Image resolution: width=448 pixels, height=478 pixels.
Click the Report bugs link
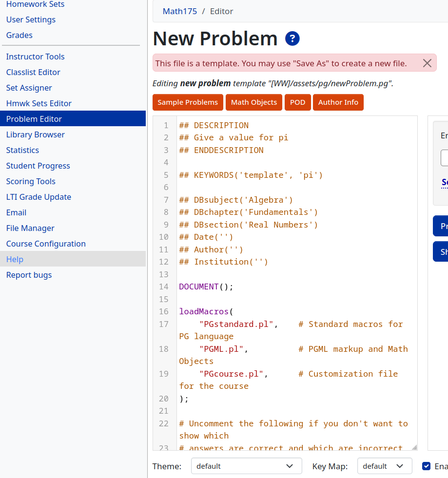[29, 275]
